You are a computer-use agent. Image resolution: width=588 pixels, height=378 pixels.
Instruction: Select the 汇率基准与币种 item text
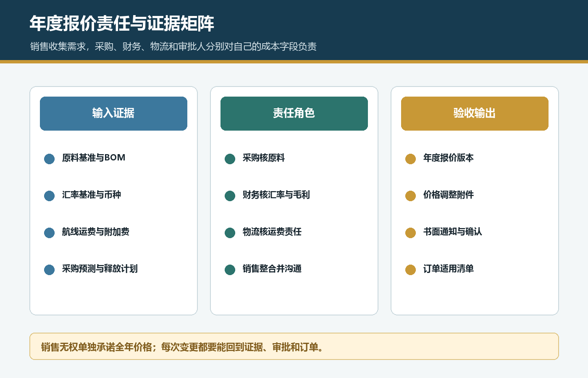coord(92,195)
